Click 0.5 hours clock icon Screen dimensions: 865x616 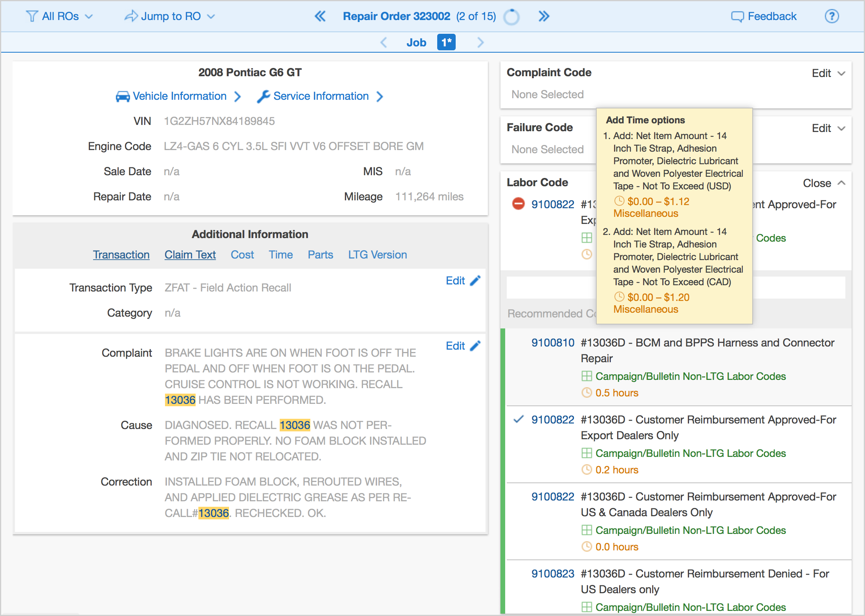[x=586, y=392]
